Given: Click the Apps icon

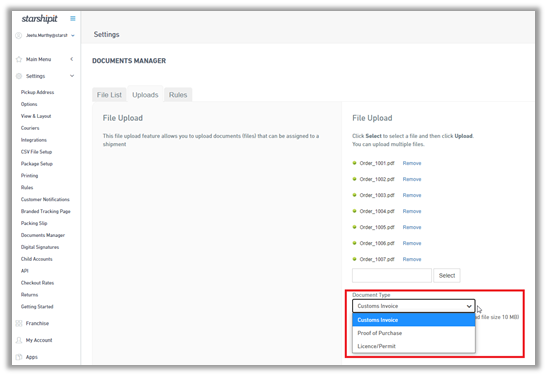Looking at the screenshot, I should pyautogui.click(x=19, y=357).
